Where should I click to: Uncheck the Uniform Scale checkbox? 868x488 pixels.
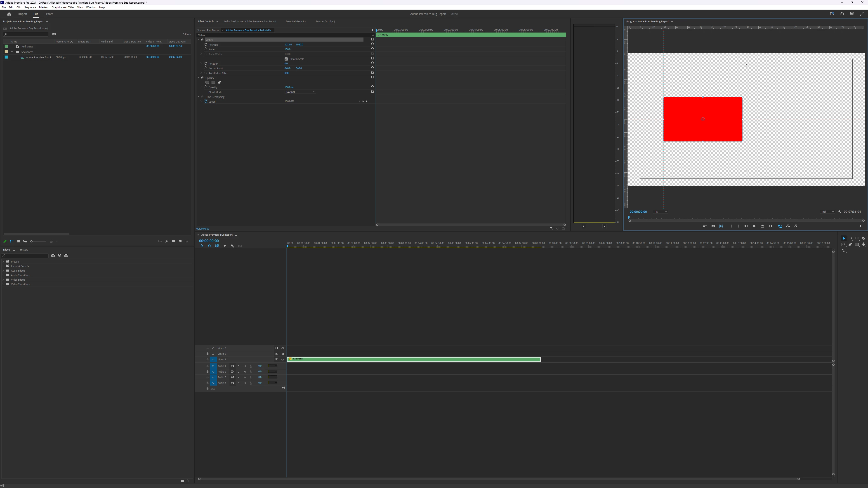point(286,59)
